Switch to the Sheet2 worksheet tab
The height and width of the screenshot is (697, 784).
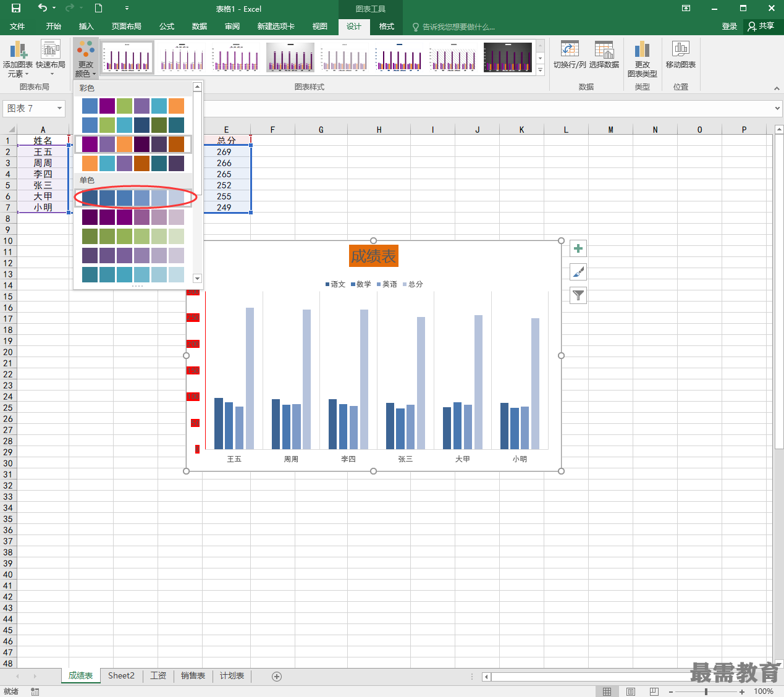(121, 676)
